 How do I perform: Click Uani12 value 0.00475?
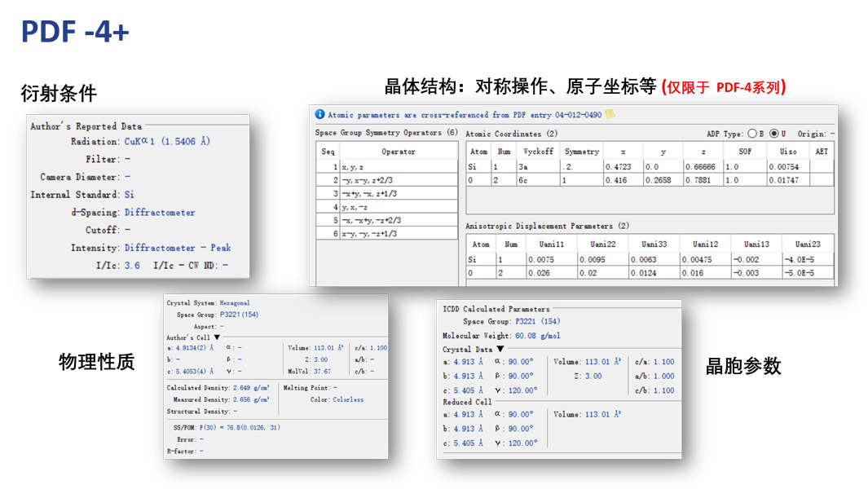pos(705,259)
